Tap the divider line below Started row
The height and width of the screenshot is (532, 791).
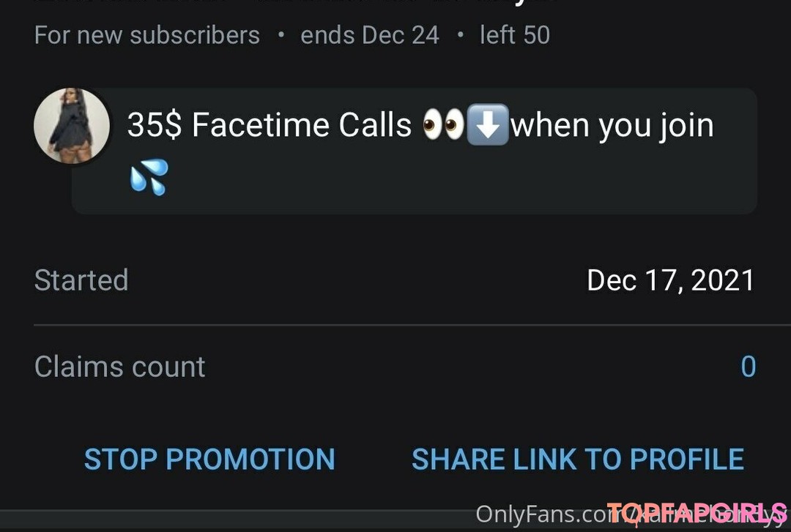coord(412,325)
